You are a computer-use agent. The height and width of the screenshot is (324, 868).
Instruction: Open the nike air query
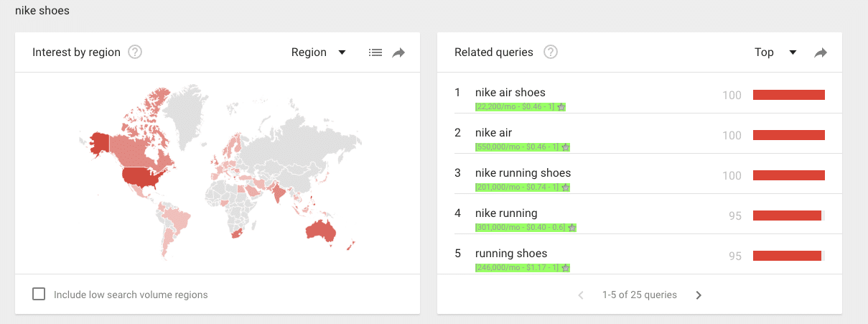493,133
